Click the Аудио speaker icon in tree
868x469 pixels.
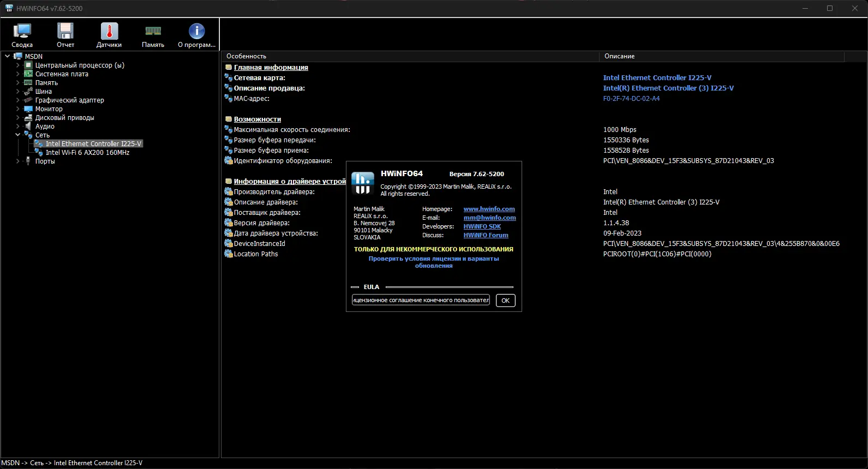[x=28, y=126]
